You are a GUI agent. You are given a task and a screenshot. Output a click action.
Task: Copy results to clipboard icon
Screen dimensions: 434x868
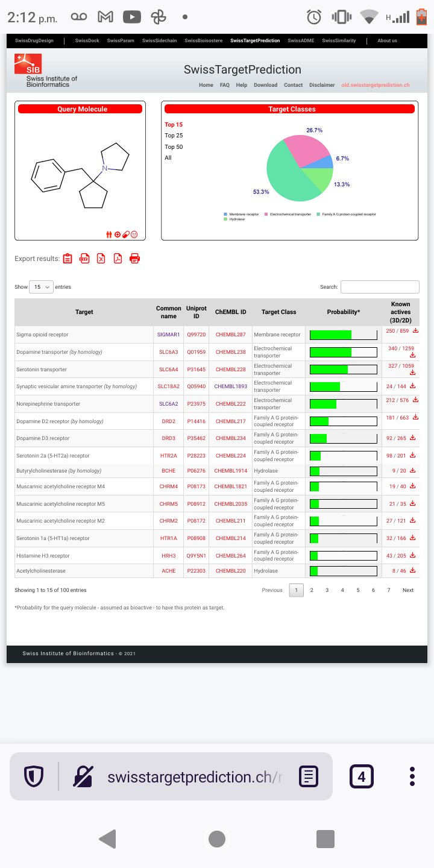tap(68, 259)
